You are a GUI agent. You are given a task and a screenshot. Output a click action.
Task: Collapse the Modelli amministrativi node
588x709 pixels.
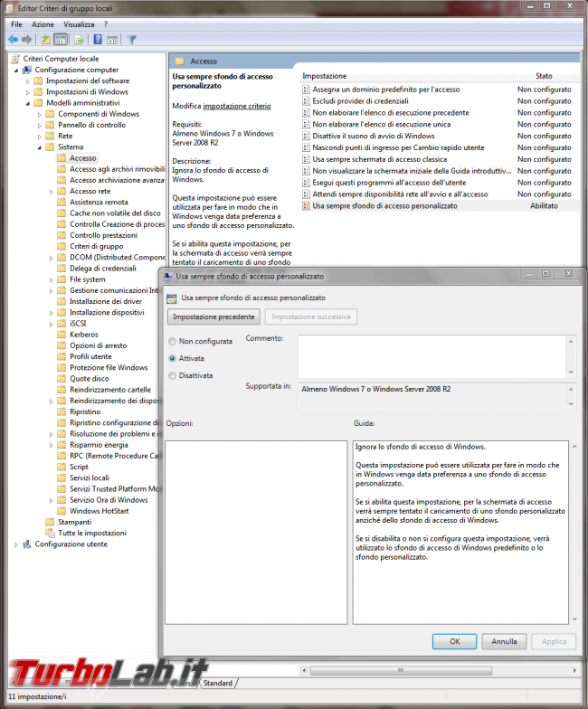(x=27, y=103)
